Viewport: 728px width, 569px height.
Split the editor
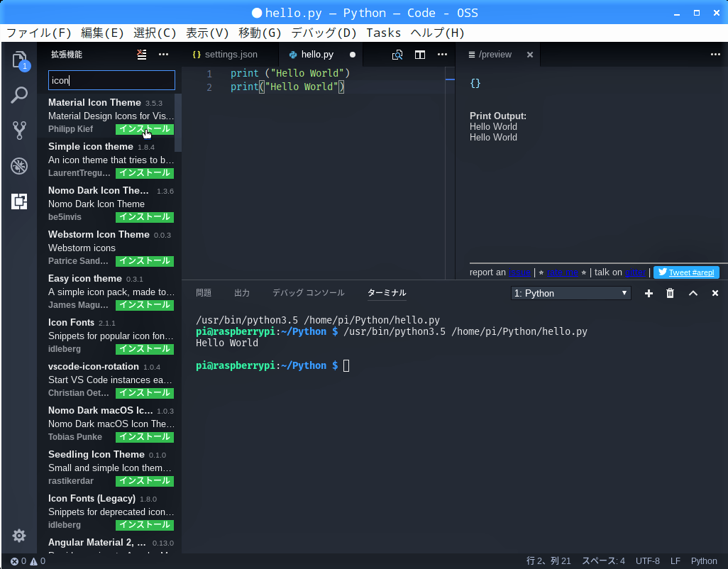point(420,55)
